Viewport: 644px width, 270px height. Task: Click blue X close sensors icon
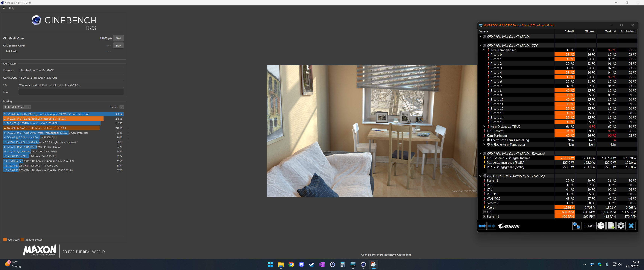(x=631, y=226)
